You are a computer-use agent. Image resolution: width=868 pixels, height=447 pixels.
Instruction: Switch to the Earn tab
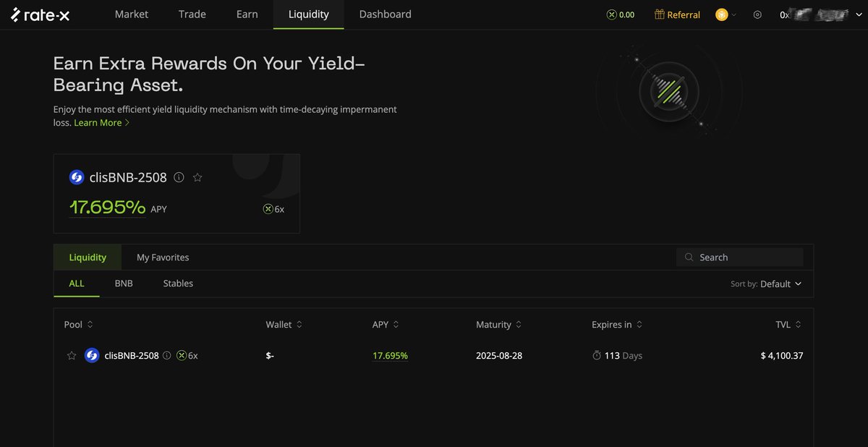point(247,14)
